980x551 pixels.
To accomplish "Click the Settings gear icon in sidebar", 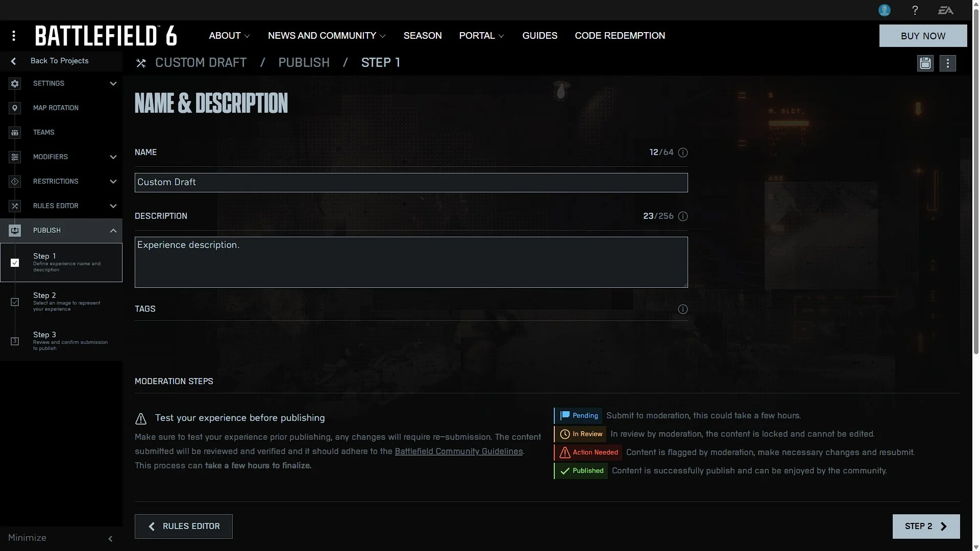I will 15,84.
